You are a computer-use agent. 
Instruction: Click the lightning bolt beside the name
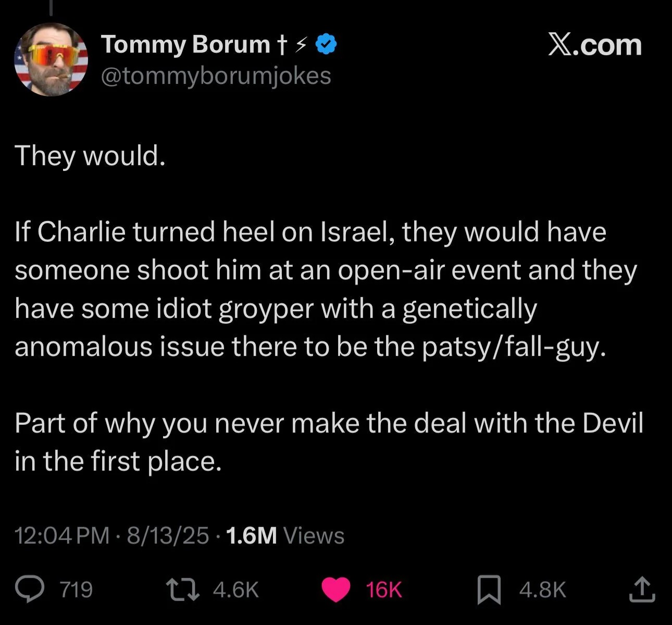[x=300, y=46]
